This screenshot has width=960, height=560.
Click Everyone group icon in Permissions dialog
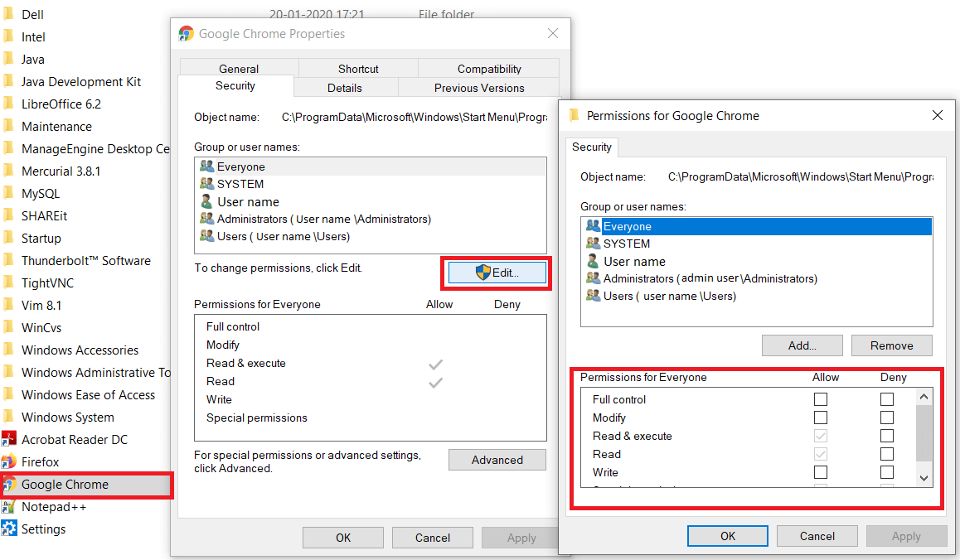593,226
